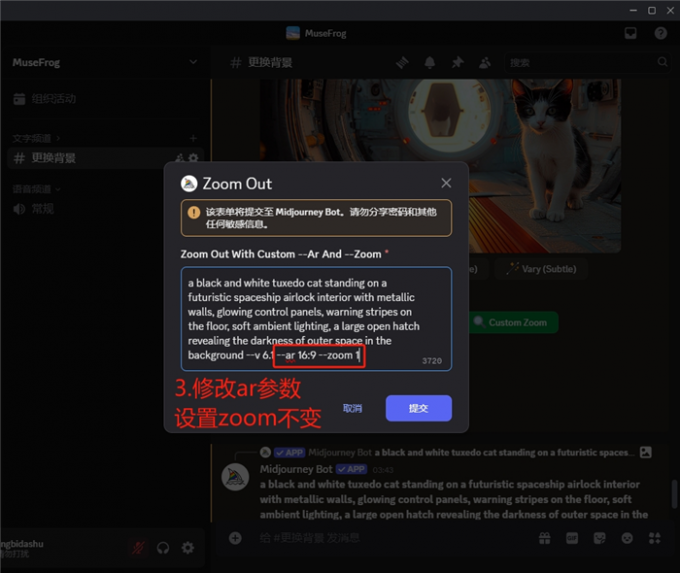680x573 pixels.
Task: Click the Midjourney Bot avatar
Action: click(235, 477)
